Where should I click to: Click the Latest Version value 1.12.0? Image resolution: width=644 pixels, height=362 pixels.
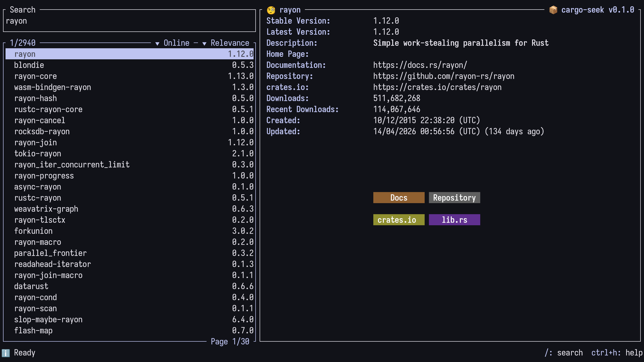point(386,32)
